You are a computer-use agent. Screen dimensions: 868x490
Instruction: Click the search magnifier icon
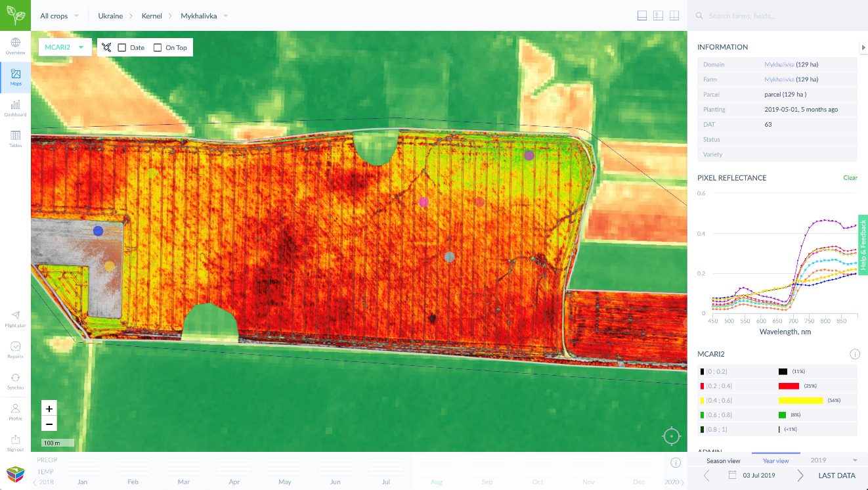(699, 16)
